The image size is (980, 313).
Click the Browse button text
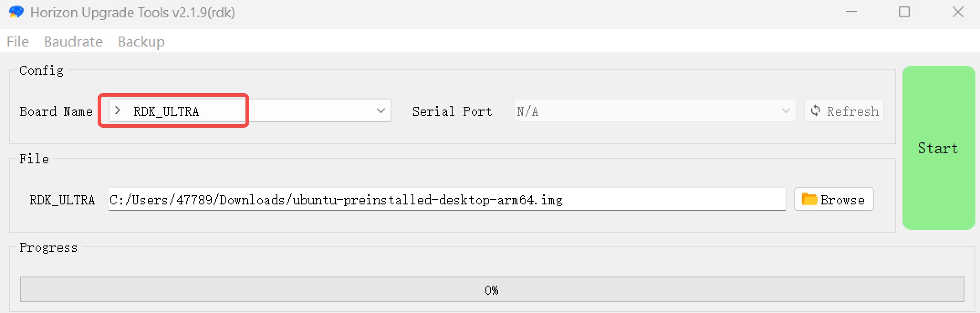[x=842, y=200]
